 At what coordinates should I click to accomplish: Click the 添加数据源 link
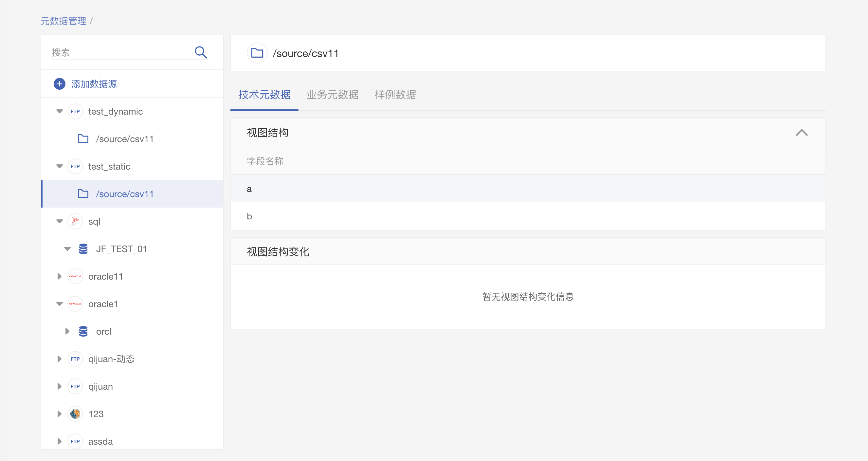94,84
